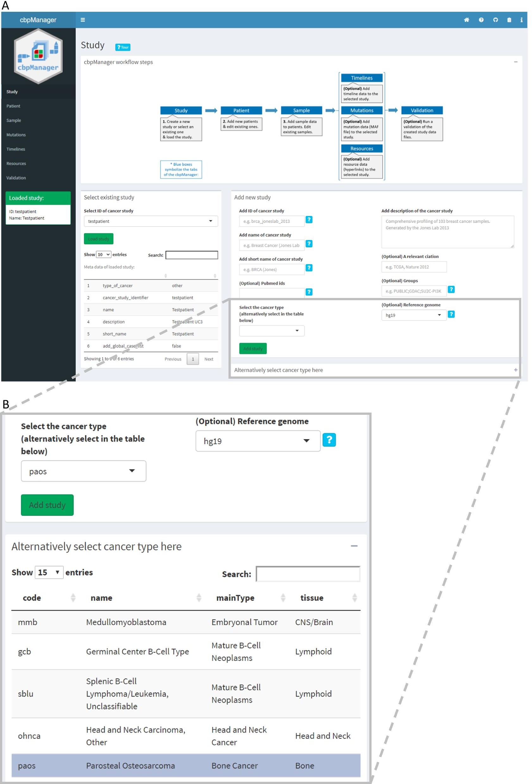Sort cancer type table by tissue

point(325,598)
